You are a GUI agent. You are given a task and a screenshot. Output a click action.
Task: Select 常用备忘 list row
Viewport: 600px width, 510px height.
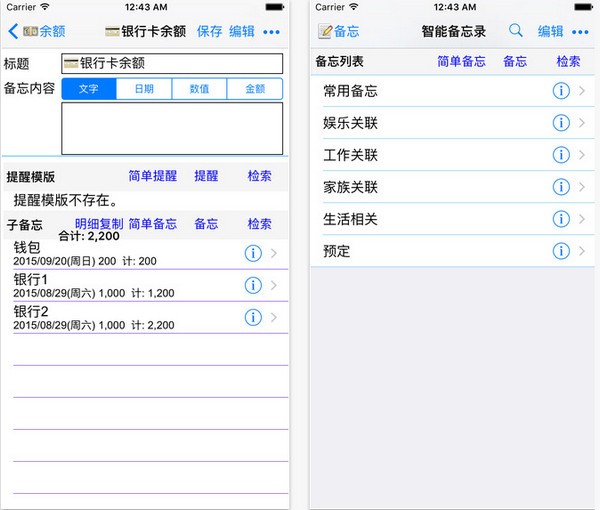453,91
